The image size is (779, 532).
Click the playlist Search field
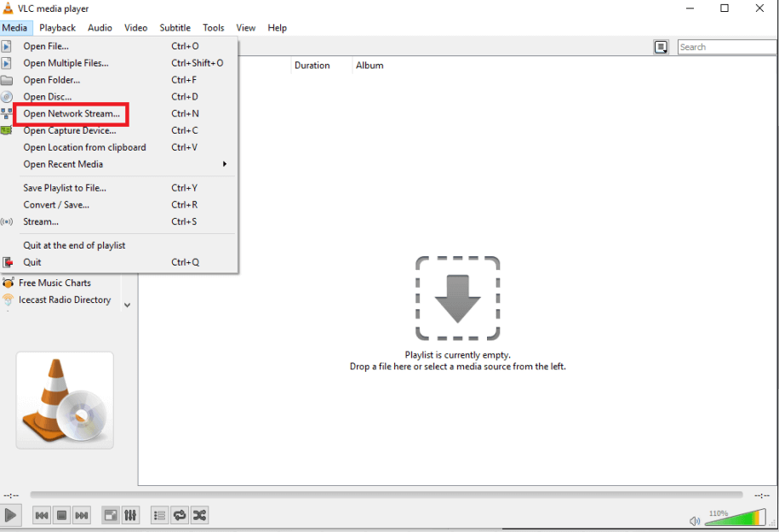[726, 47]
